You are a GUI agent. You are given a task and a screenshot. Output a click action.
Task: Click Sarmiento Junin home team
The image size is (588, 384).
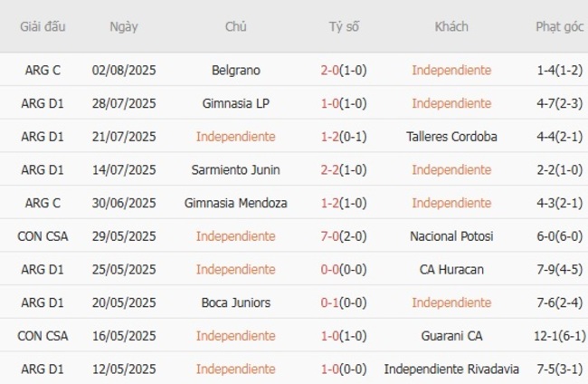(236, 169)
